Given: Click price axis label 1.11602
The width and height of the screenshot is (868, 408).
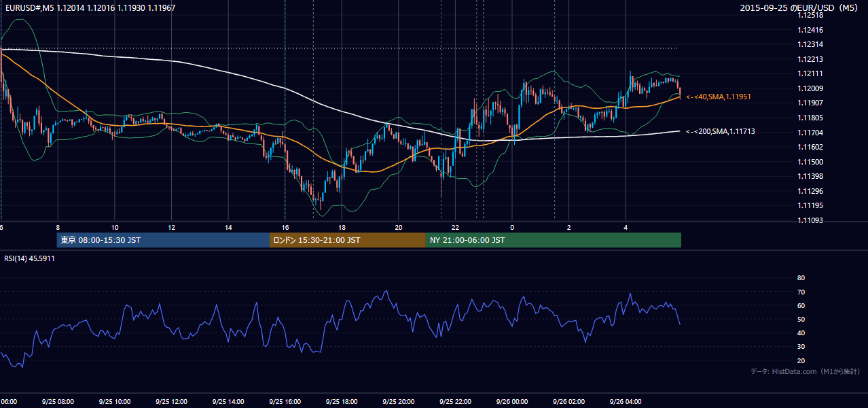Looking at the screenshot, I should pos(811,147).
